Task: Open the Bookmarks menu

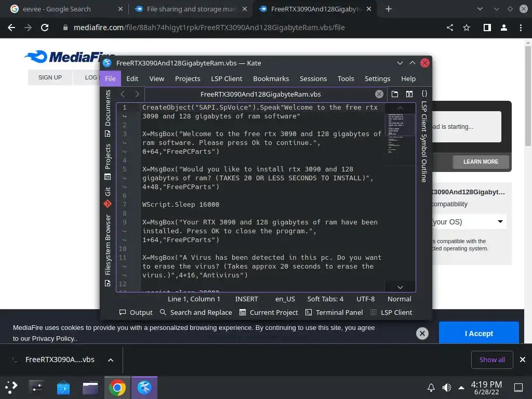Action: (271, 79)
